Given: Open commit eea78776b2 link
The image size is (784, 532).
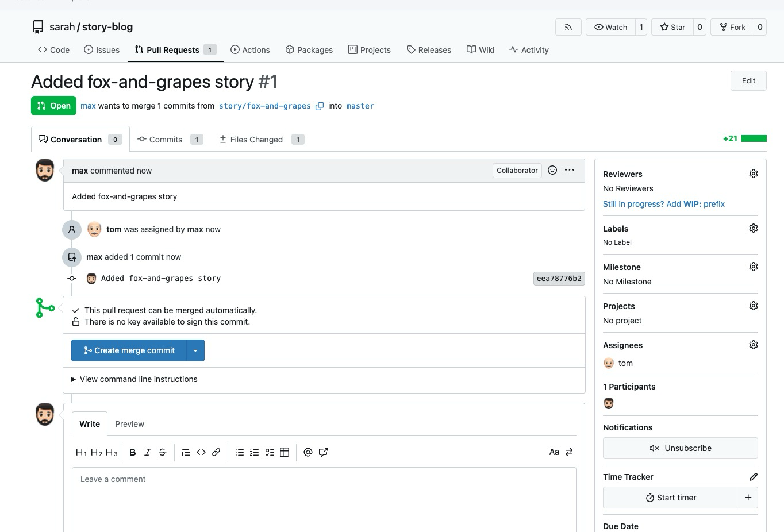Looking at the screenshot, I should pos(559,279).
